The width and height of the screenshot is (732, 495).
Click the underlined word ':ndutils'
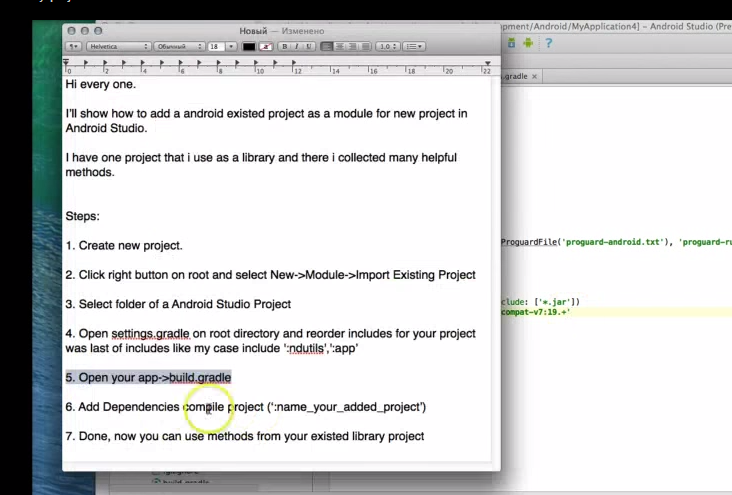[x=305, y=348]
